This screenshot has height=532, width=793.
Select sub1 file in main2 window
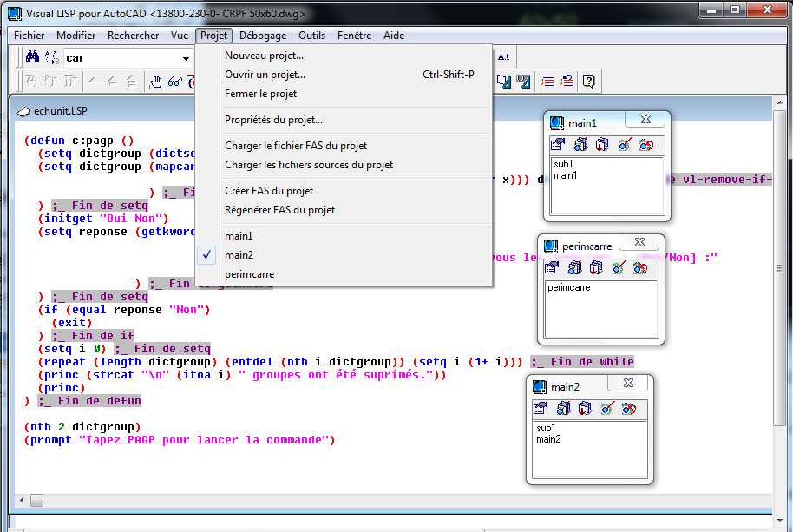click(546, 428)
